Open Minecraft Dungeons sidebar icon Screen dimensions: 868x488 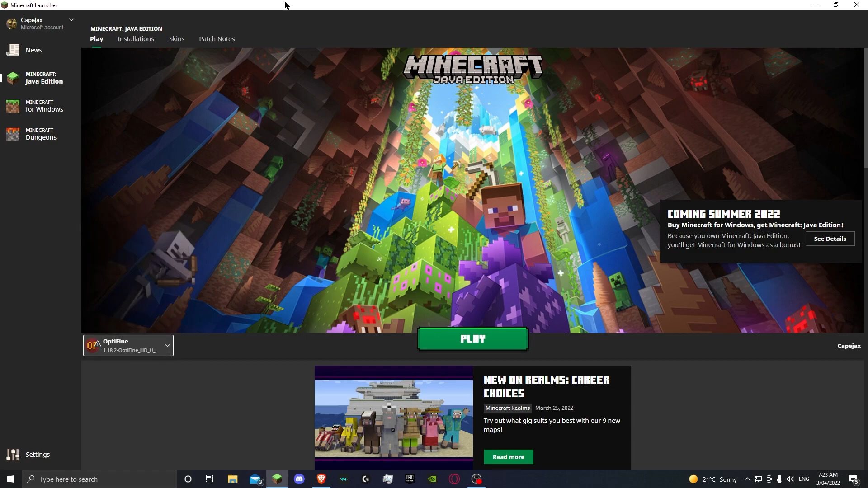13,134
